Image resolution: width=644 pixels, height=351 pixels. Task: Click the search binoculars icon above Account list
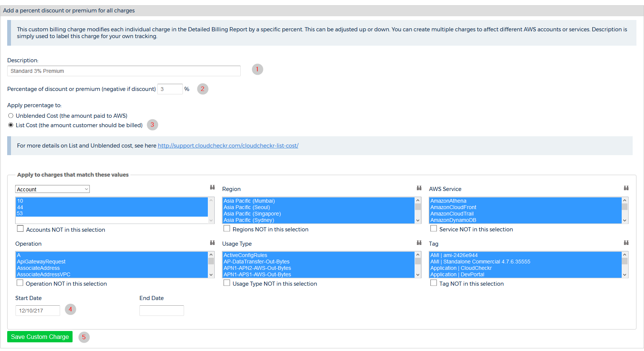pyautogui.click(x=212, y=188)
